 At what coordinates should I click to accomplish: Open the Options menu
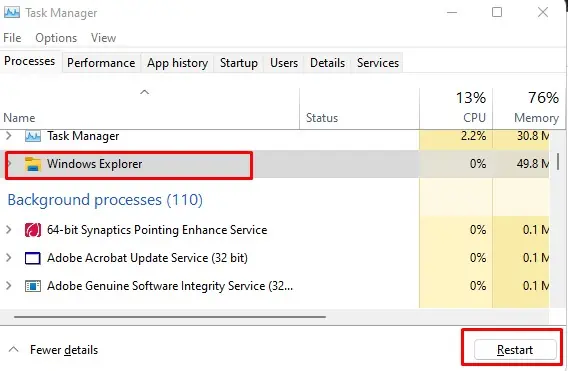pyautogui.click(x=56, y=38)
